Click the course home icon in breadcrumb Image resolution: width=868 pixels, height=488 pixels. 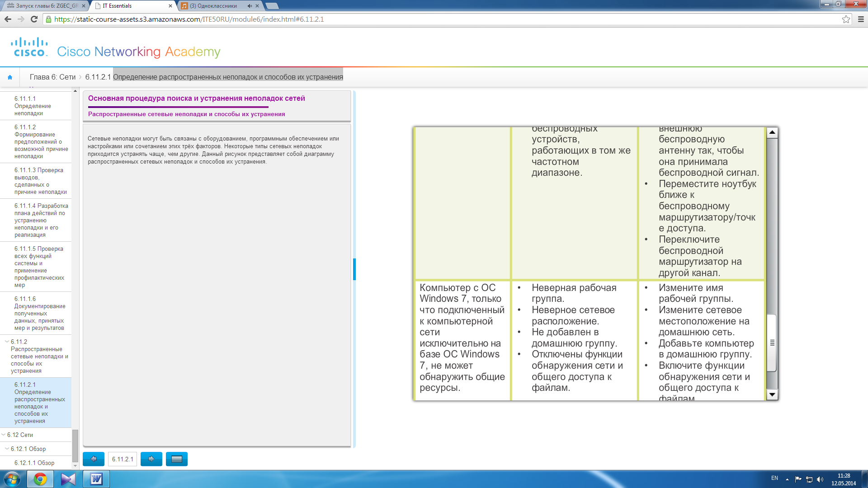pos(10,77)
